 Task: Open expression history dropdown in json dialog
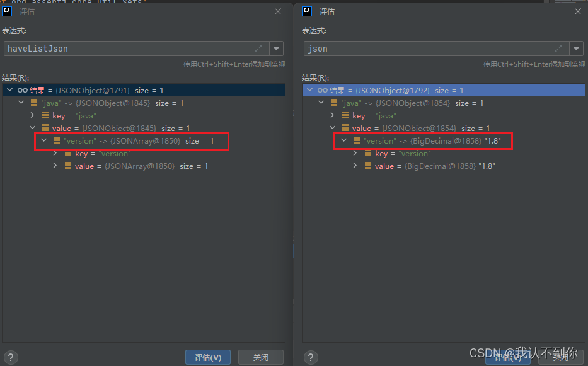(x=577, y=49)
